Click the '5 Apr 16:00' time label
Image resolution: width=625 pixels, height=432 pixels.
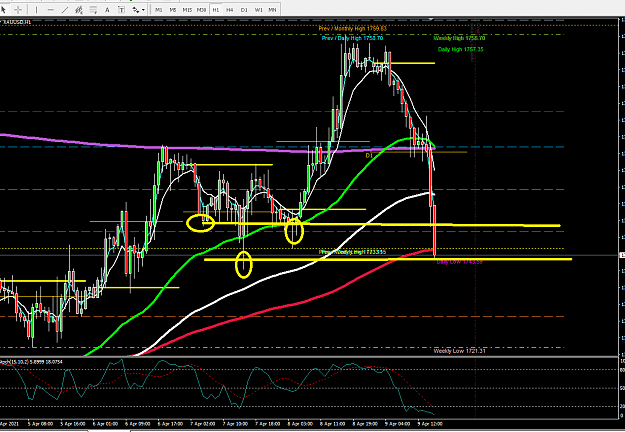click(73, 424)
